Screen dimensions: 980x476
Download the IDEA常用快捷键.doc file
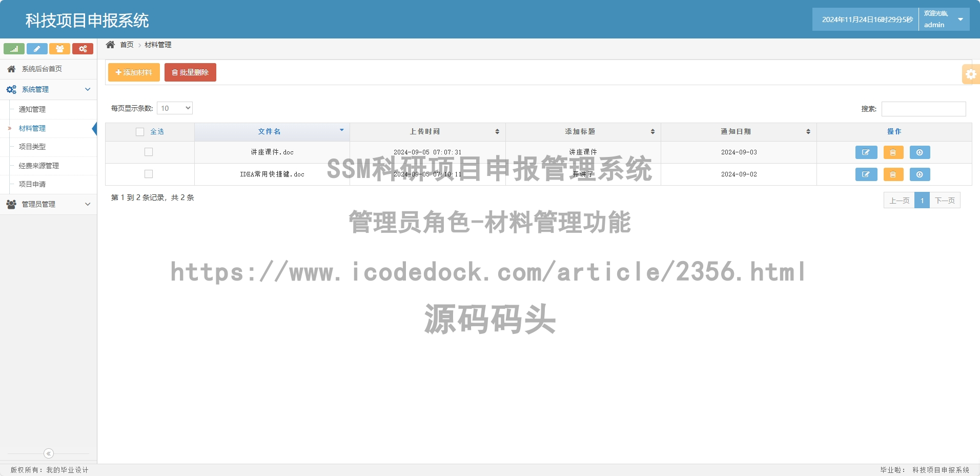pyautogui.click(x=920, y=174)
